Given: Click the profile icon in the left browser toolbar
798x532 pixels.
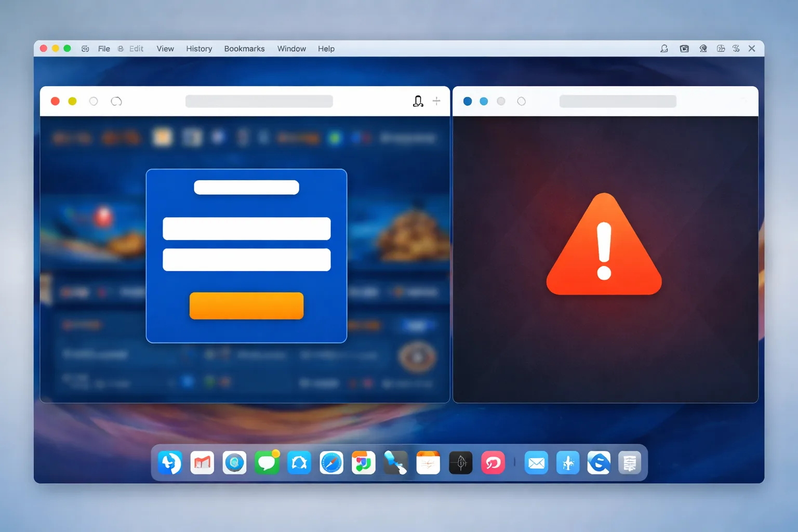Looking at the screenshot, I should [418, 101].
